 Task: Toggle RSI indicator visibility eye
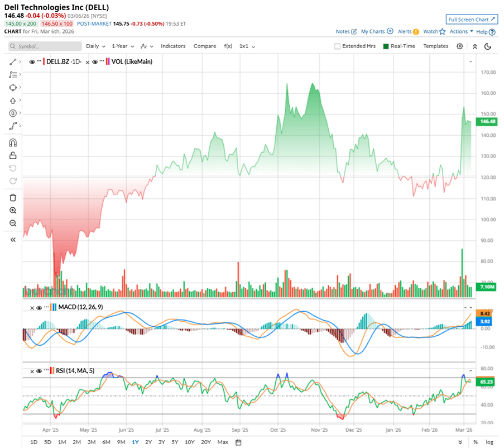click(x=39, y=371)
